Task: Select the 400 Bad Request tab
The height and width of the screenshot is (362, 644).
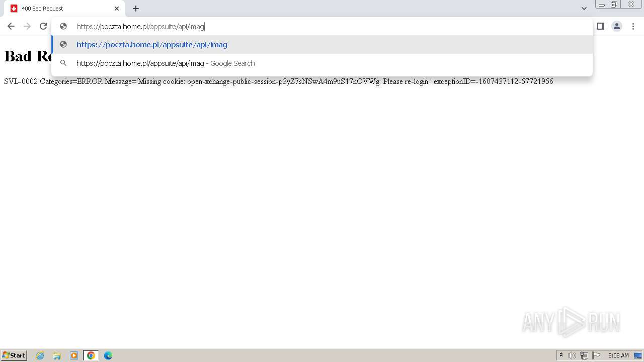Action: [65, 9]
